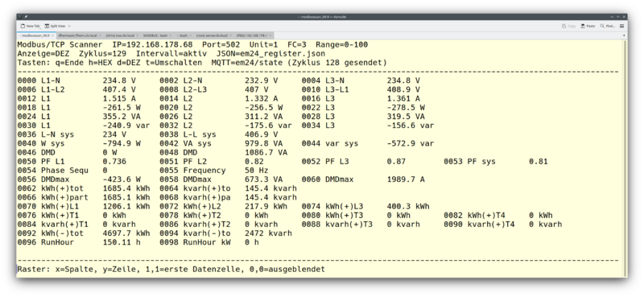Click the W sys value -794.9 W
The image size is (644, 297).
122,144
